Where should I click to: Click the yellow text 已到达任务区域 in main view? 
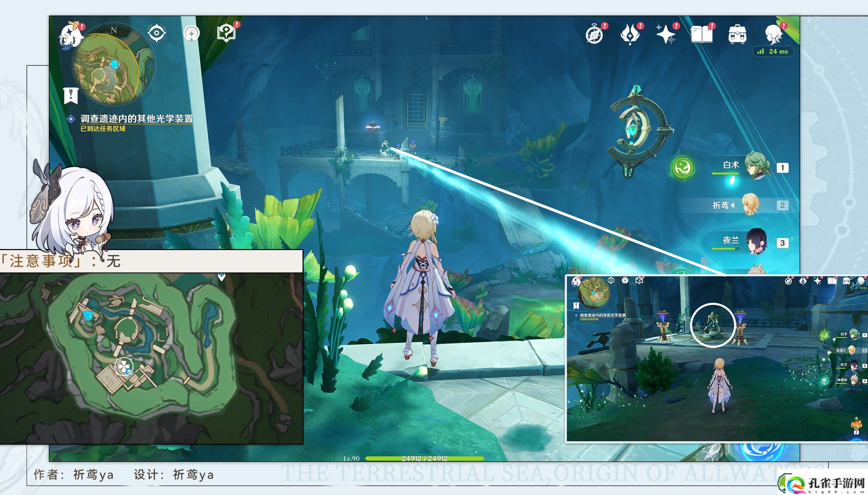tap(103, 129)
